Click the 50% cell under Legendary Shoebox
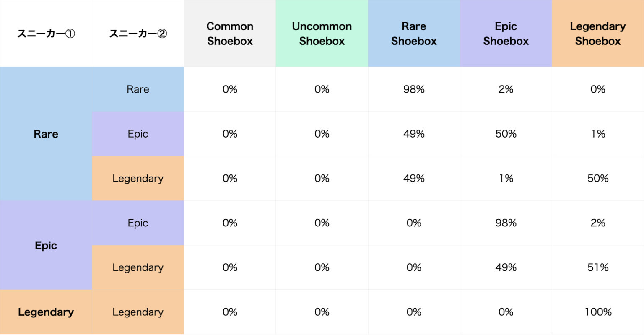Viewport: 644px width, 335px height. (x=598, y=179)
